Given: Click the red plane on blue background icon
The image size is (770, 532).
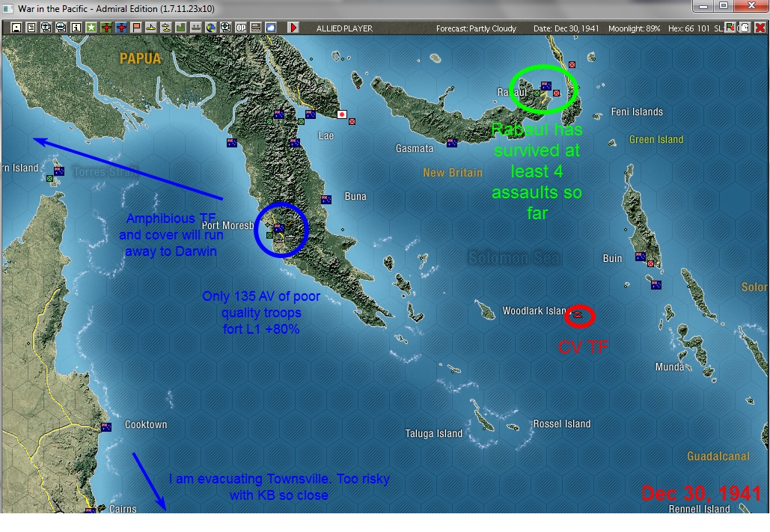Looking at the screenshot, I should [x=121, y=28].
